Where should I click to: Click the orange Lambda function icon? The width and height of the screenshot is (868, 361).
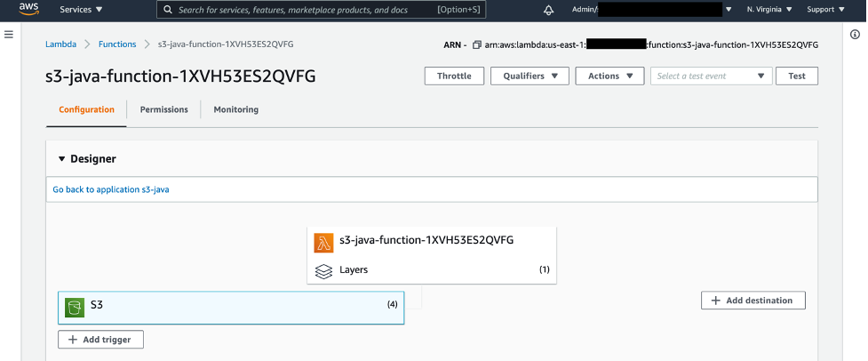pos(323,243)
